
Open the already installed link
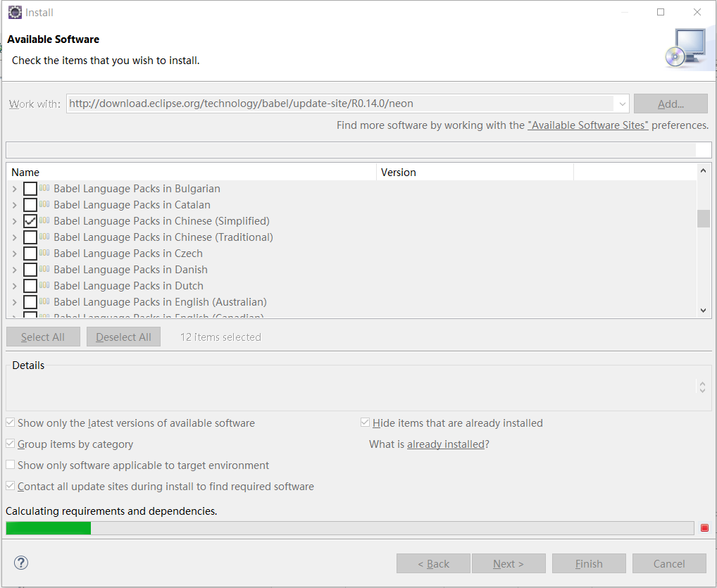(x=445, y=444)
